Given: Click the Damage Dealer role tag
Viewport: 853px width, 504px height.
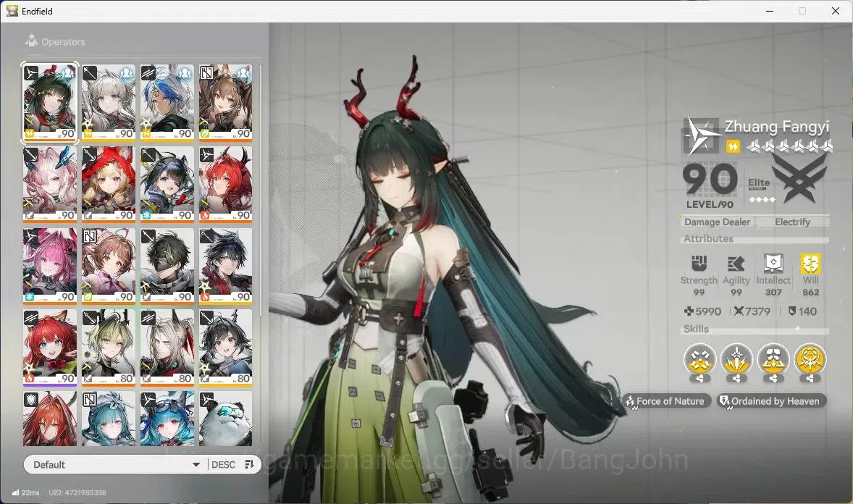Looking at the screenshot, I should 717,222.
